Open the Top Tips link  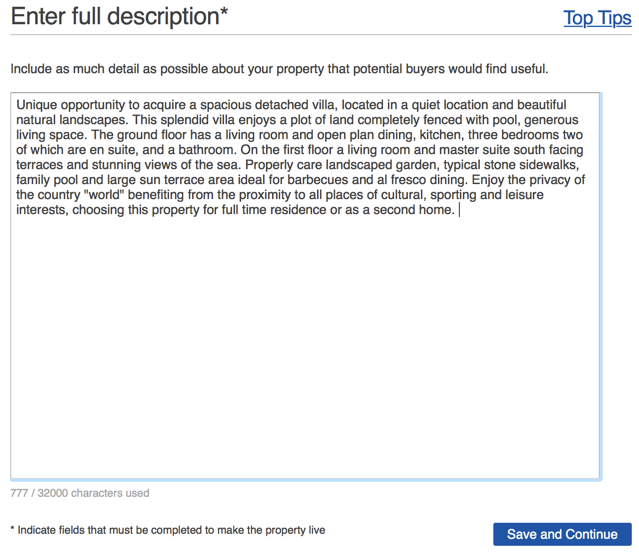click(x=597, y=18)
